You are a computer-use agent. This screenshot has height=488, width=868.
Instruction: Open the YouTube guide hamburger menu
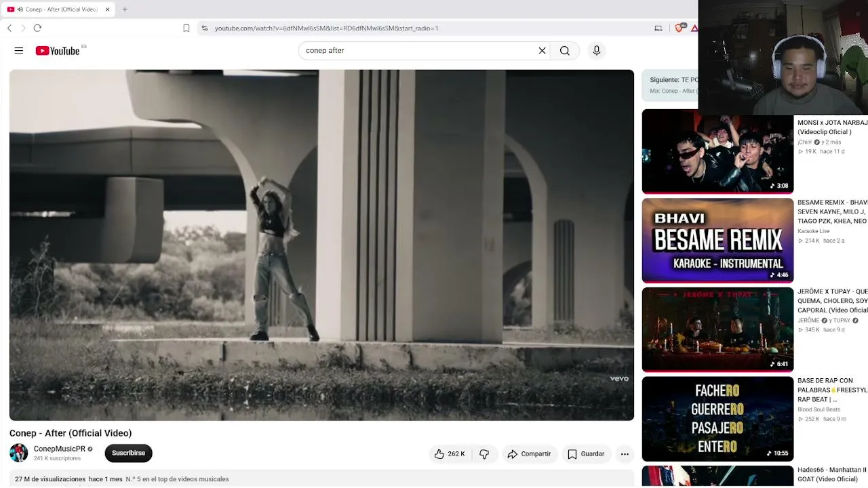[19, 51]
